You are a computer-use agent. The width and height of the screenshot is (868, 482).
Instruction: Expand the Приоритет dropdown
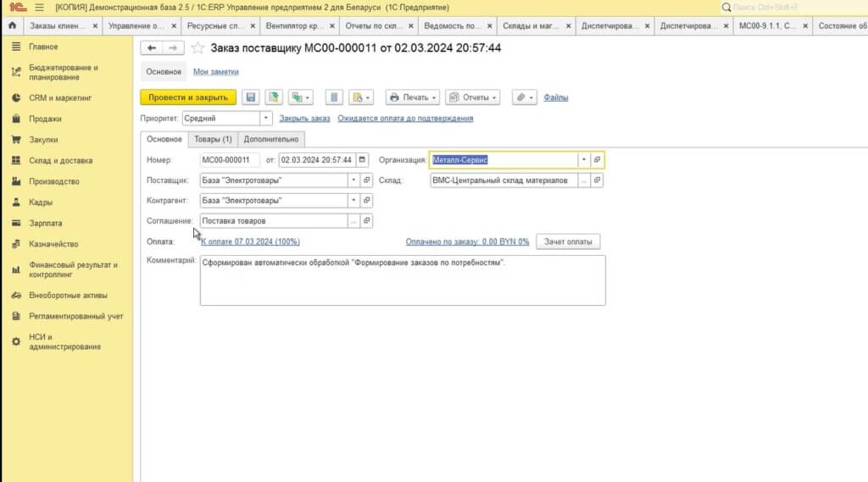coord(266,119)
